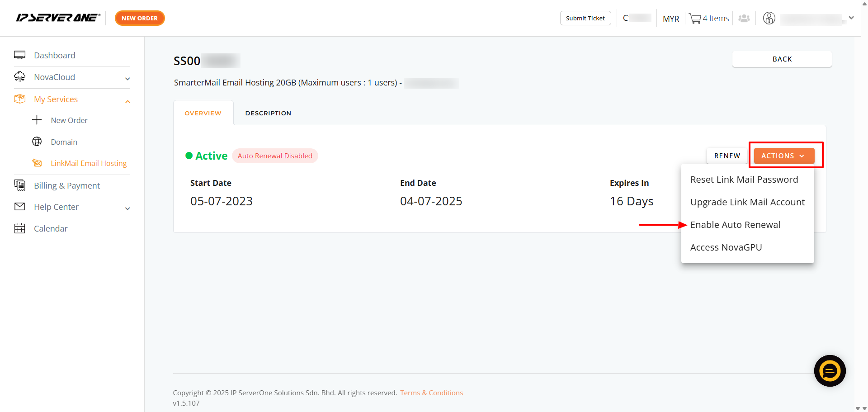Click the Calendar icon in sidebar
The height and width of the screenshot is (412, 868).
[x=19, y=228]
